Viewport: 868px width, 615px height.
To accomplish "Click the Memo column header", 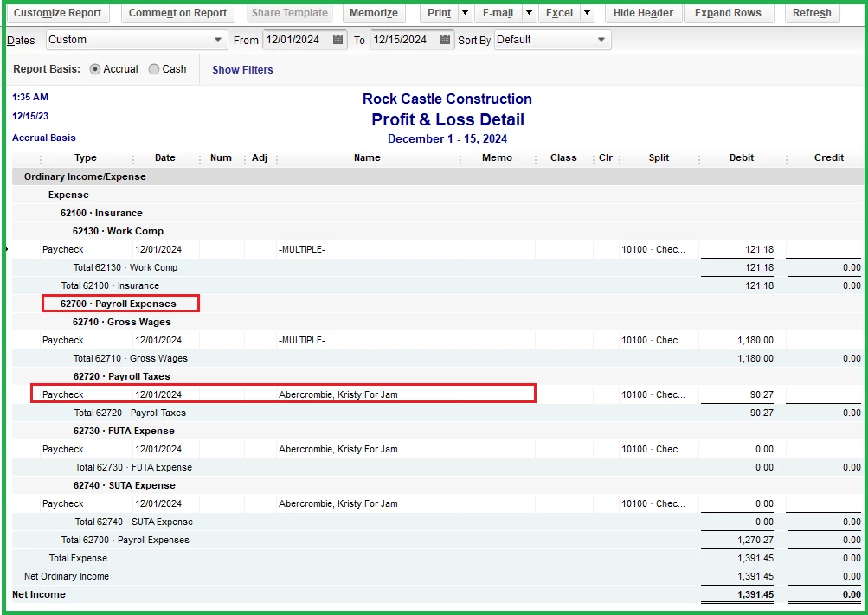I will (497, 157).
